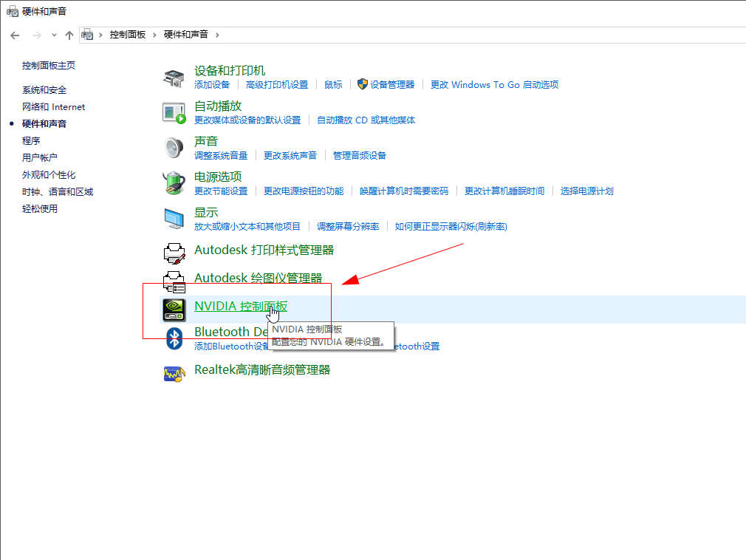Open Autodesk 绘图仪管理器 link

[259, 278]
